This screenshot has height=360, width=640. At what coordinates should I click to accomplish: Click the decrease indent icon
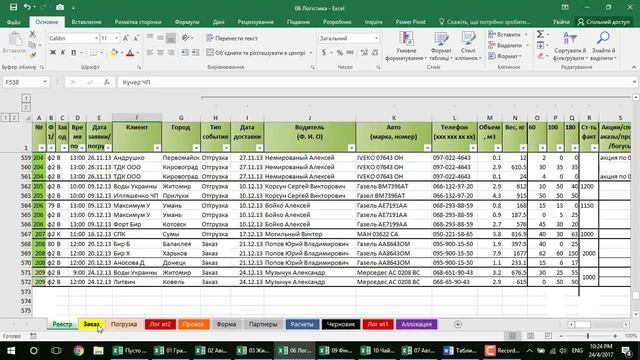185,53
